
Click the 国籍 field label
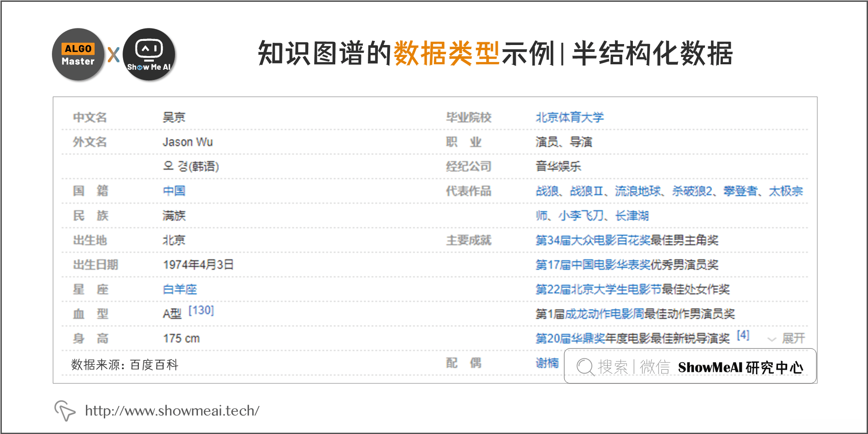coord(90,191)
